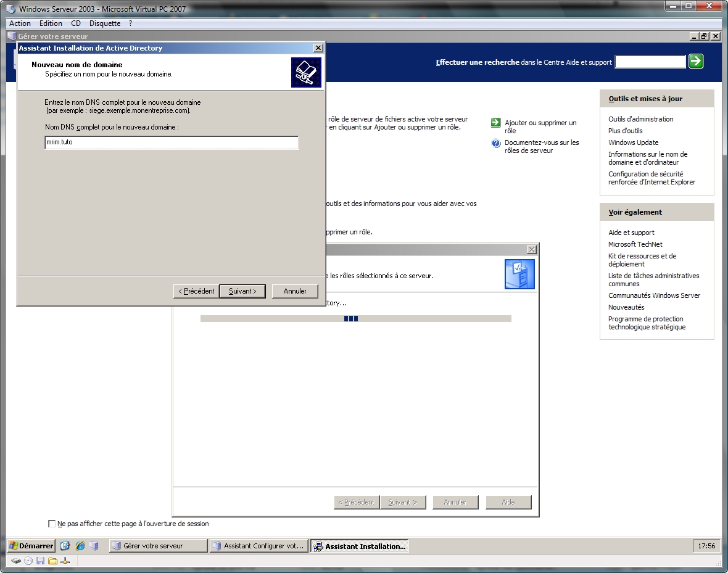The image size is (728, 573).
Task: Click Suivant in Active Directory wizard
Action: 242,291
